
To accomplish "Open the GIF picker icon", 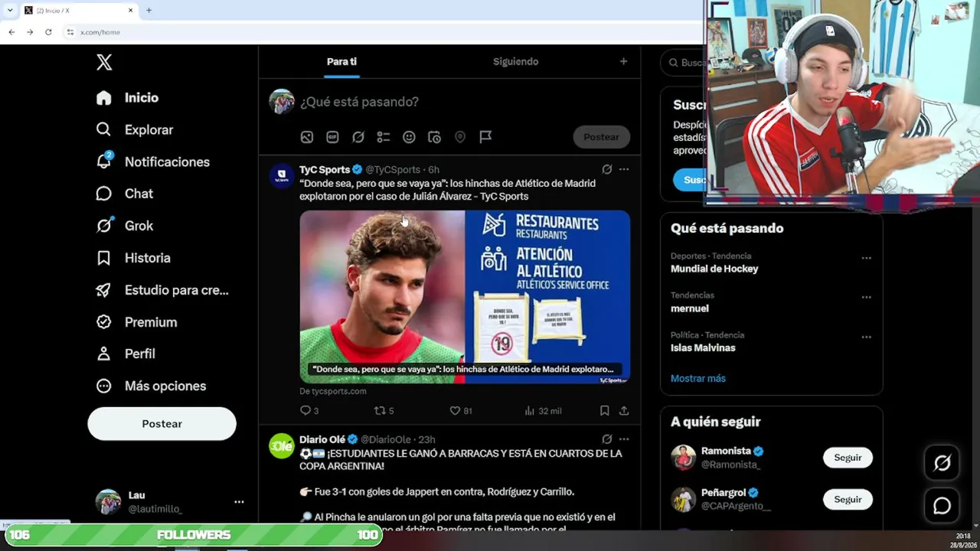I will pos(332,137).
